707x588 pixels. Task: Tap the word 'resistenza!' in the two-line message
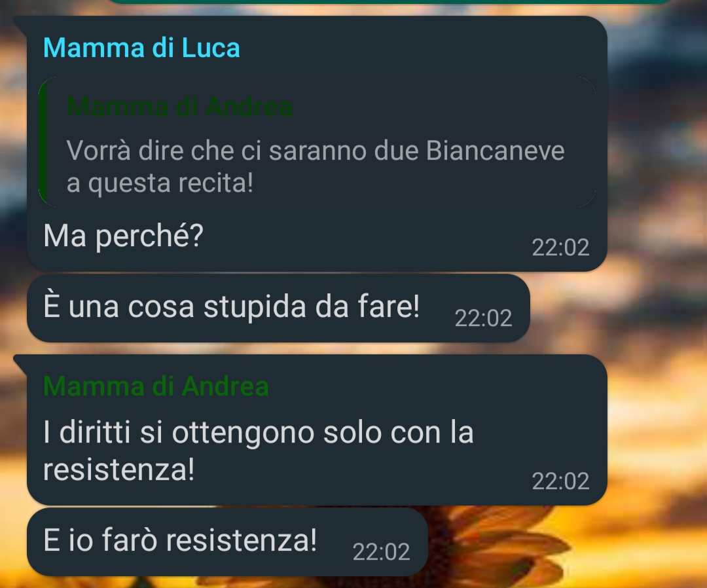119,469
